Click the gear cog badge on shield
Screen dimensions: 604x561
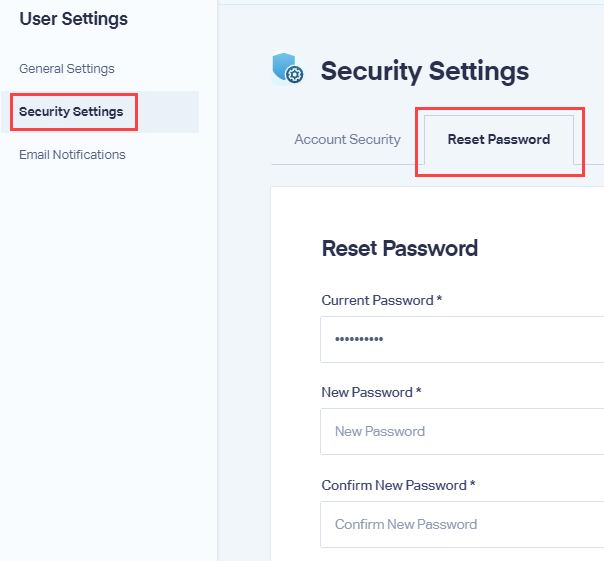pos(295,74)
